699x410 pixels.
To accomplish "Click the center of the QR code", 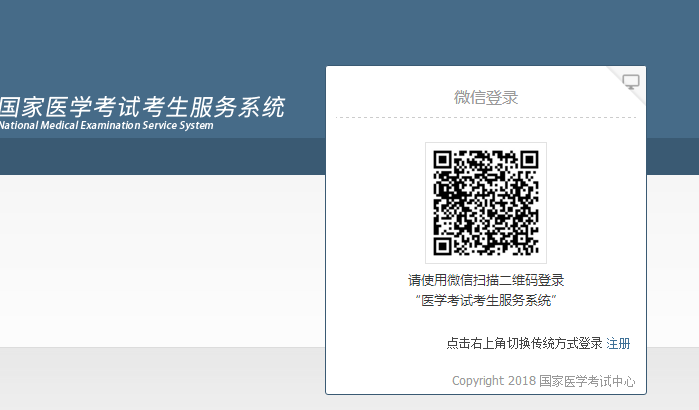I will (x=486, y=203).
